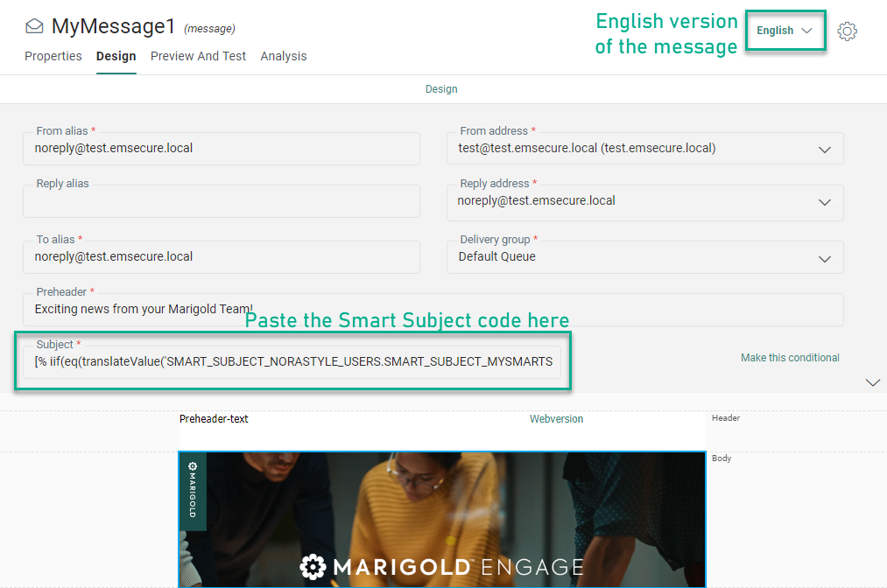The image size is (887, 588).
Task: Open the Preview And Test tab
Action: pos(198,56)
